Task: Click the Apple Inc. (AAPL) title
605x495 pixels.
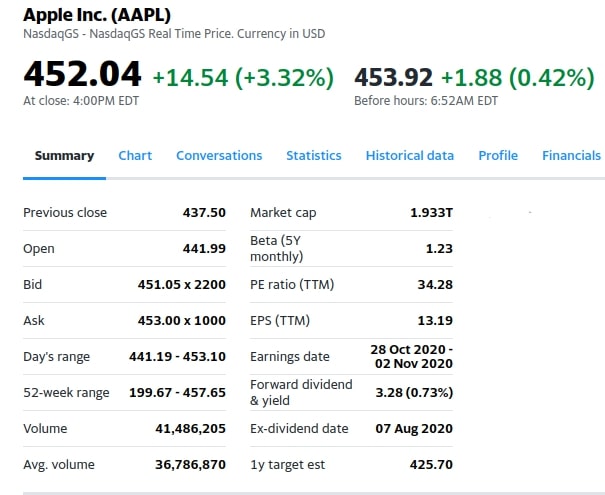Action: [97, 15]
